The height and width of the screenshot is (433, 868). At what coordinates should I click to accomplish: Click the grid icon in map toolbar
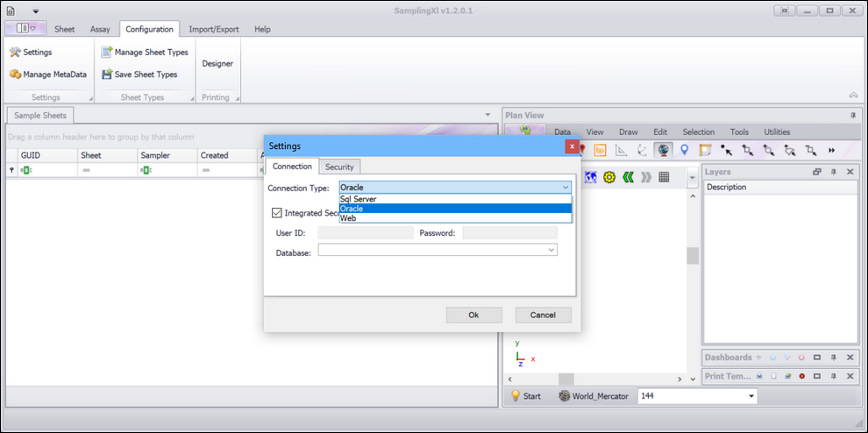coord(664,177)
